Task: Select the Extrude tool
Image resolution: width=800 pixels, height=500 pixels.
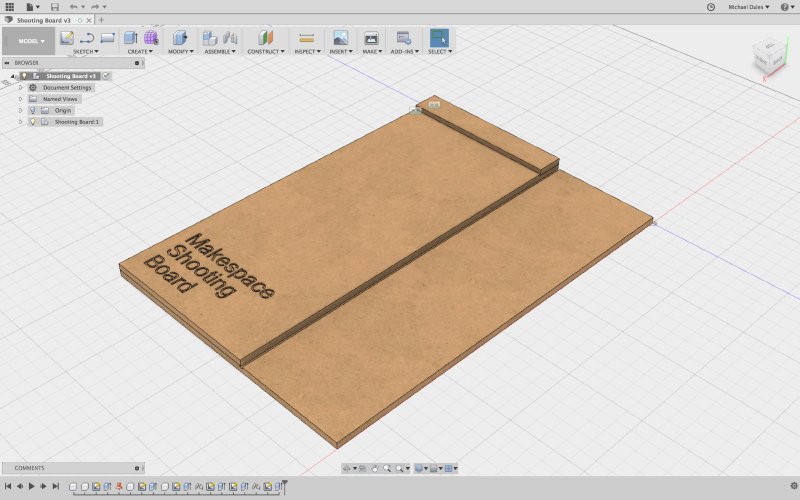Action: tap(131, 38)
